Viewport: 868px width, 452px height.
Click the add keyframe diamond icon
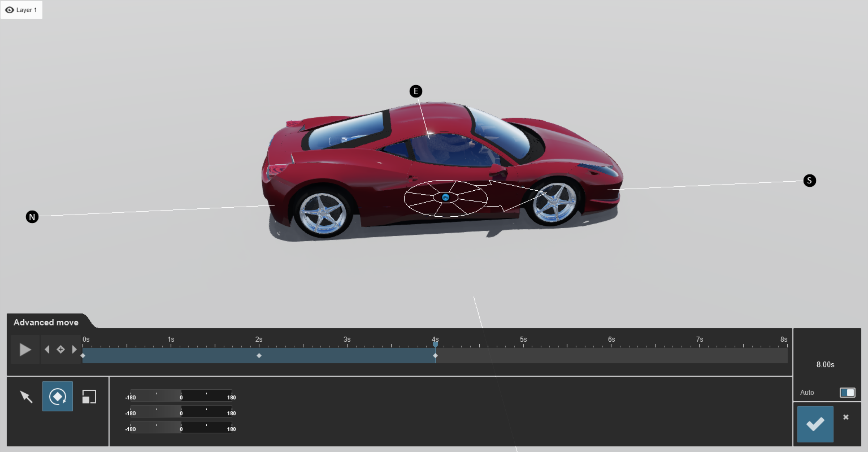[x=61, y=350]
